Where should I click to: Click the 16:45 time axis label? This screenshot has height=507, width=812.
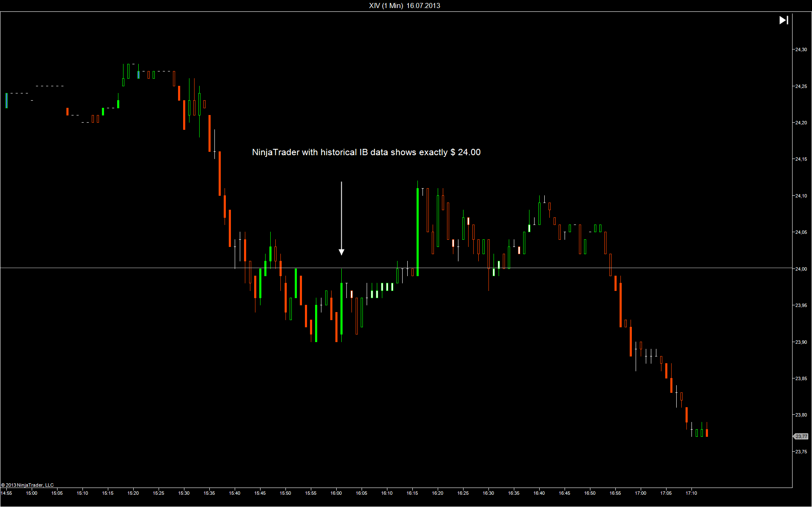tap(565, 493)
